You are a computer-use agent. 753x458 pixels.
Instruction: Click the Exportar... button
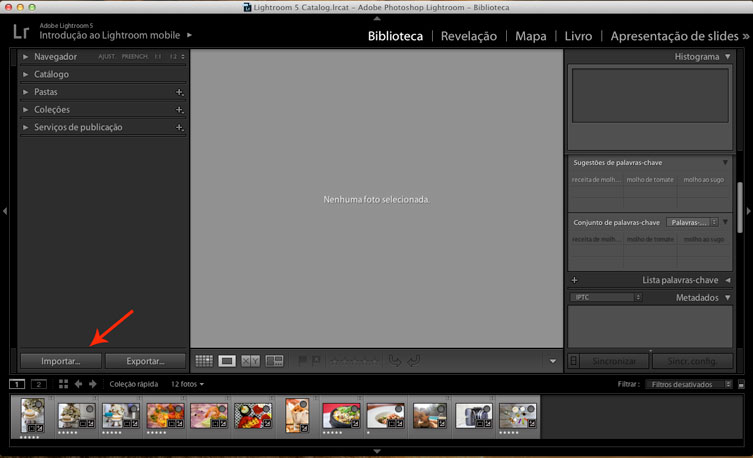point(145,360)
